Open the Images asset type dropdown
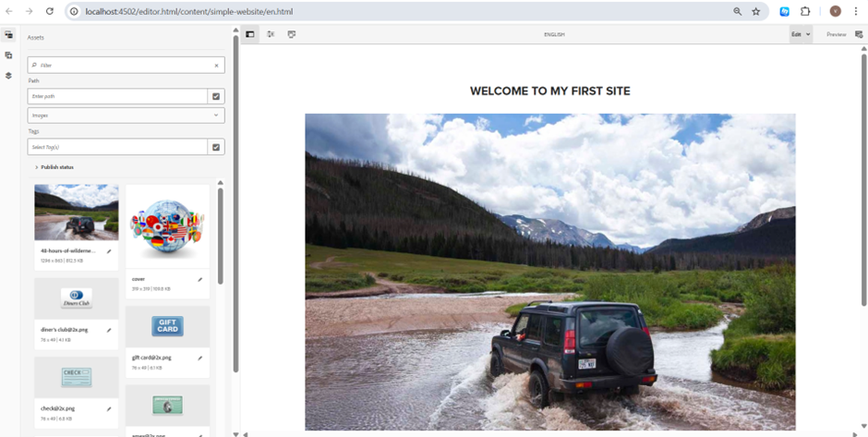 pyautogui.click(x=127, y=115)
